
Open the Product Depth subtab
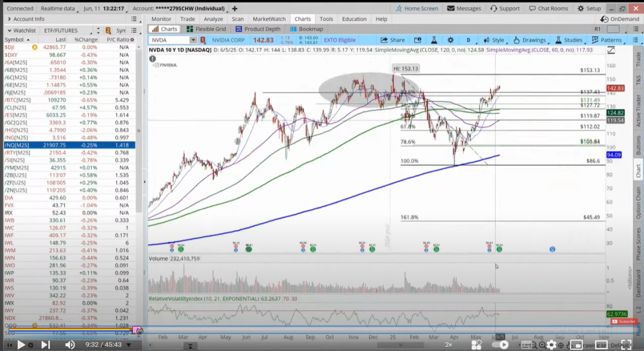[x=258, y=29]
